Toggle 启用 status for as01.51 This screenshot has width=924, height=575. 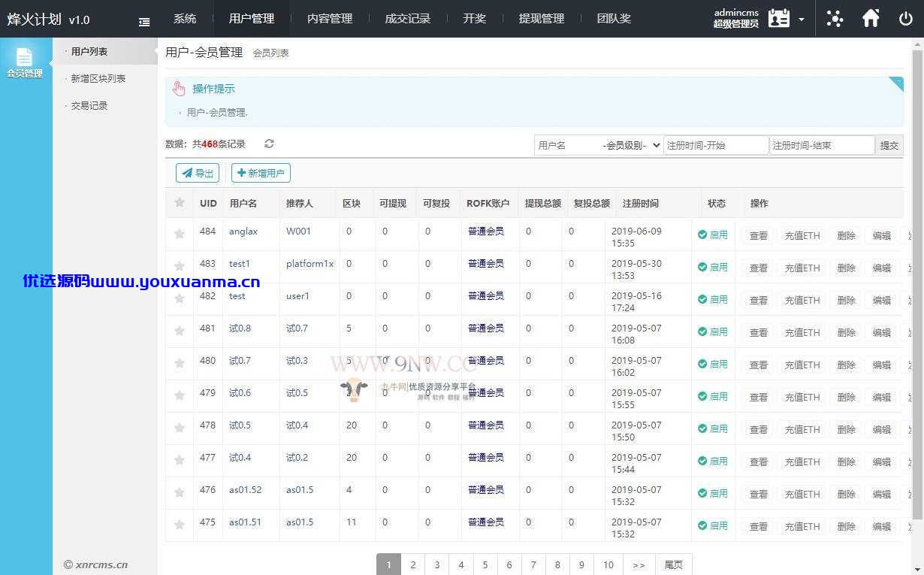click(713, 525)
